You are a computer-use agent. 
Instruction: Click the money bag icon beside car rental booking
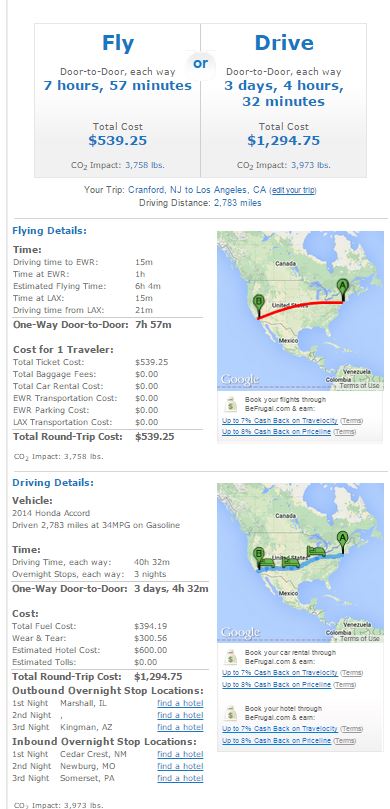232,656
